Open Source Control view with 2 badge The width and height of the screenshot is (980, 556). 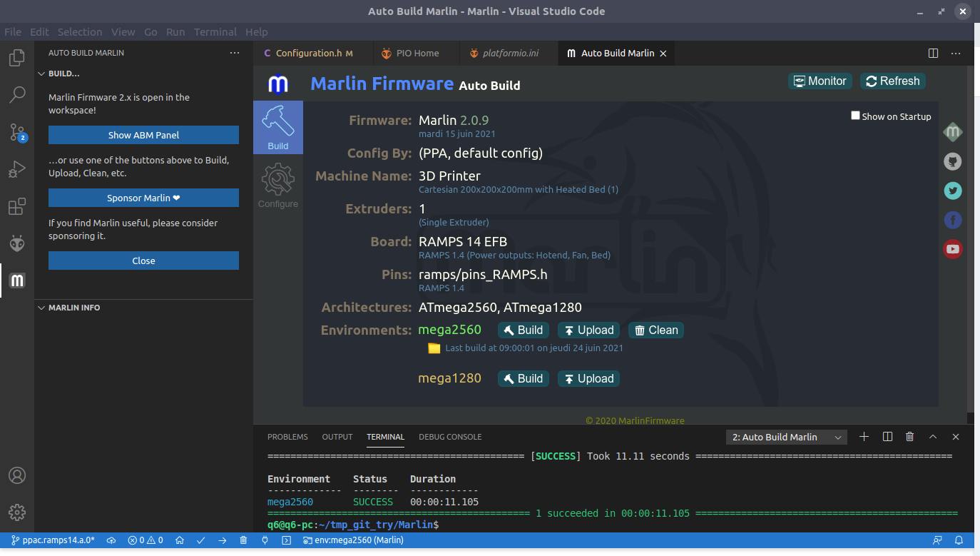[17, 132]
